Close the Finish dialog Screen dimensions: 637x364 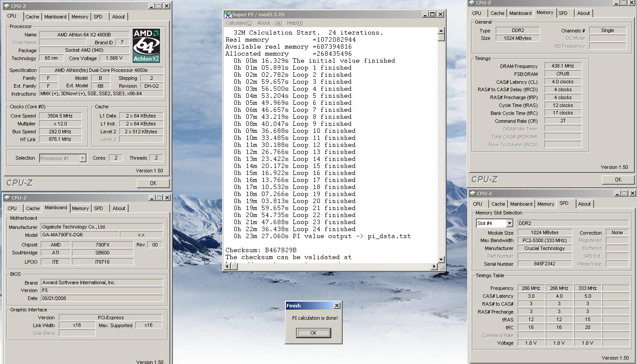click(336, 306)
